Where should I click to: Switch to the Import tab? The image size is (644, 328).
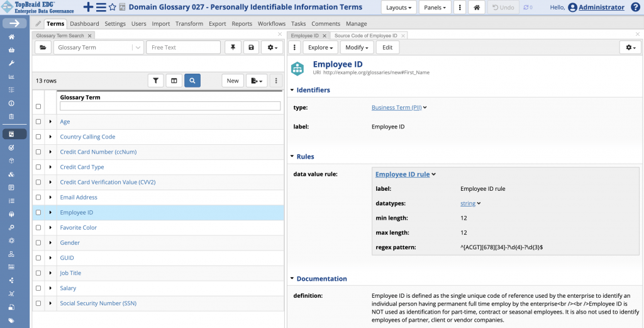coord(161,24)
